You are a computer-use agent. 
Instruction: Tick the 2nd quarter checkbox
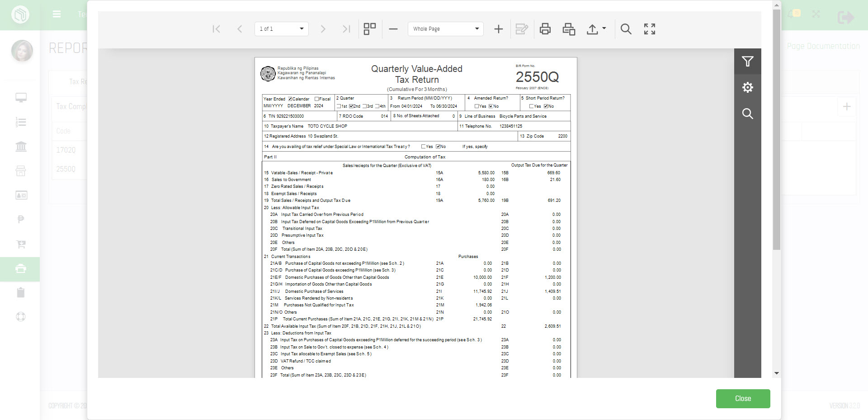pyautogui.click(x=351, y=106)
